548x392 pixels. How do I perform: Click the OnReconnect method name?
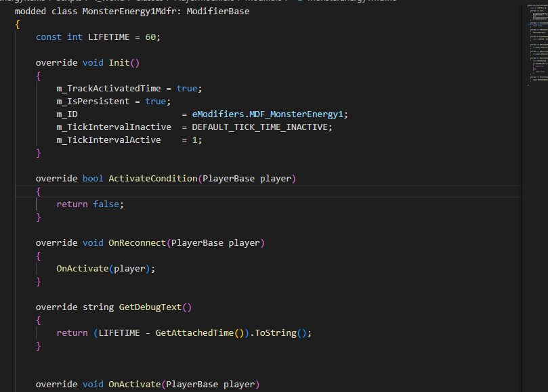pyautogui.click(x=138, y=243)
